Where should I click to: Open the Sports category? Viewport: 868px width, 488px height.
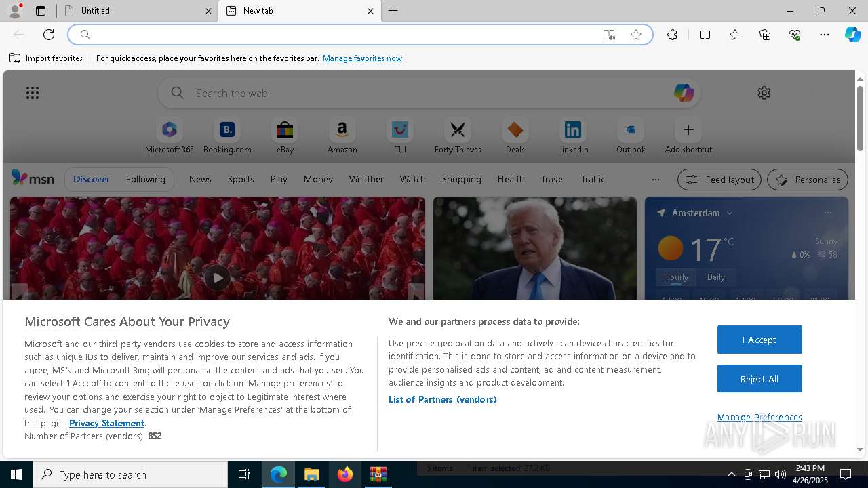coord(241,179)
